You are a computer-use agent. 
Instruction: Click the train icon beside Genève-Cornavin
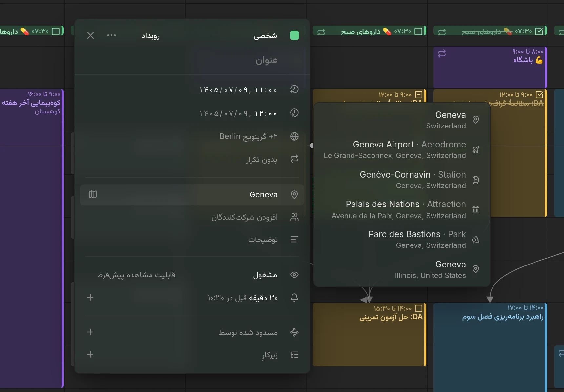tap(476, 180)
